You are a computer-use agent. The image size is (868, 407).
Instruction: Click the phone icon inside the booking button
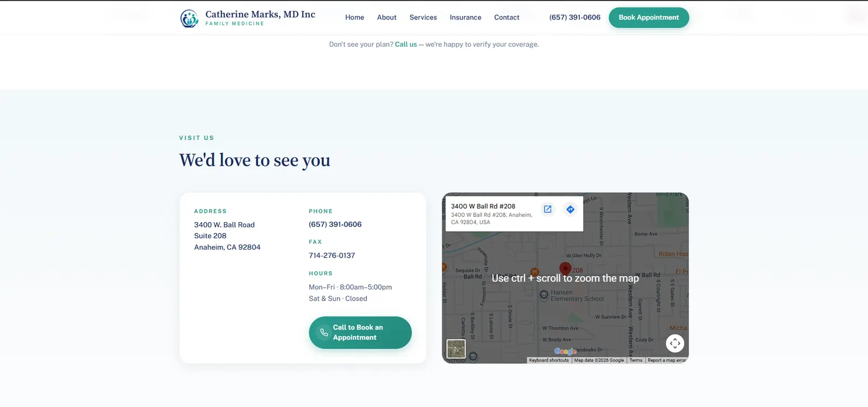pyautogui.click(x=324, y=333)
